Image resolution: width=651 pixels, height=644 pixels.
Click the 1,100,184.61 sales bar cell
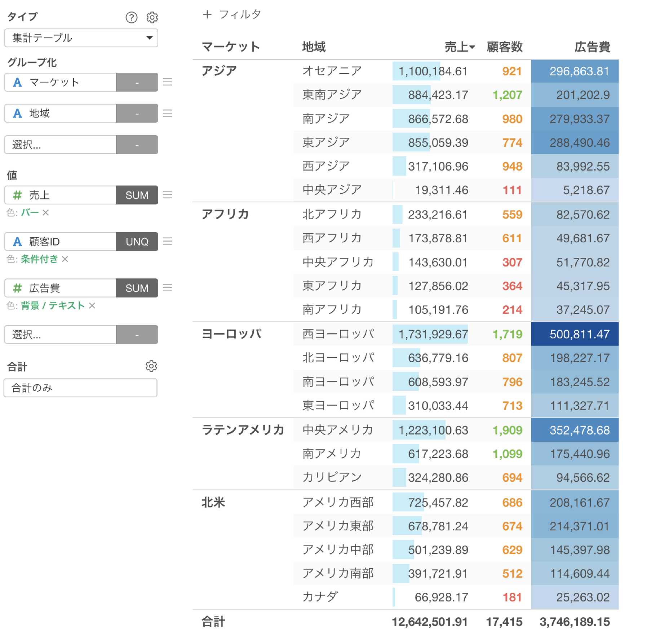click(431, 71)
